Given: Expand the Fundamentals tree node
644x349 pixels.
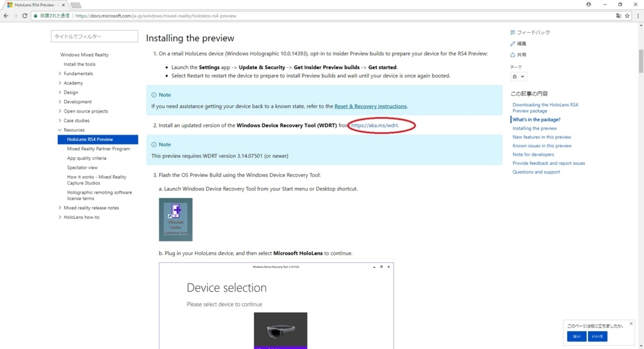Looking at the screenshot, I should pos(60,74).
